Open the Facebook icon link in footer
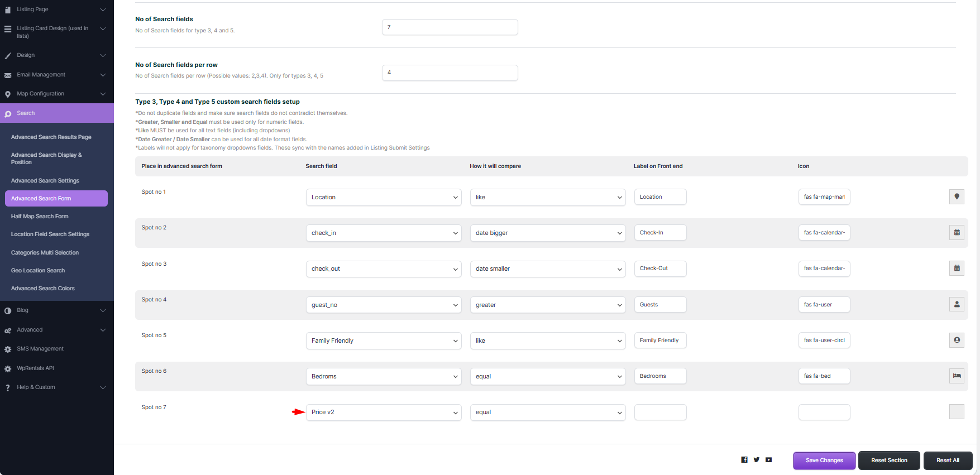980x475 pixels. pyautogui.click(x=744, y=460)
